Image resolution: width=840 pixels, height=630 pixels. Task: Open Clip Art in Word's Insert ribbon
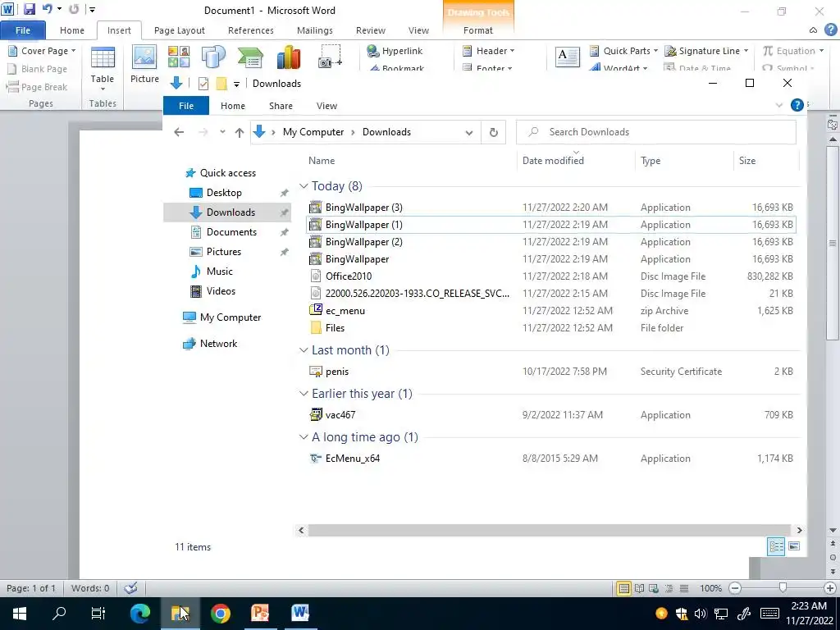point(178,57)
